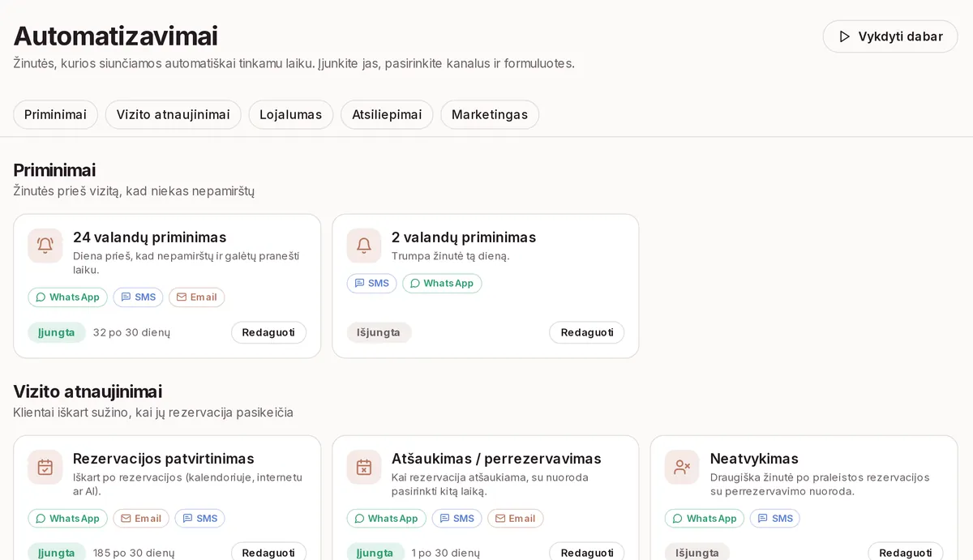Toggle Įjungta status on 24 valandų priminimas

[57, 332]
